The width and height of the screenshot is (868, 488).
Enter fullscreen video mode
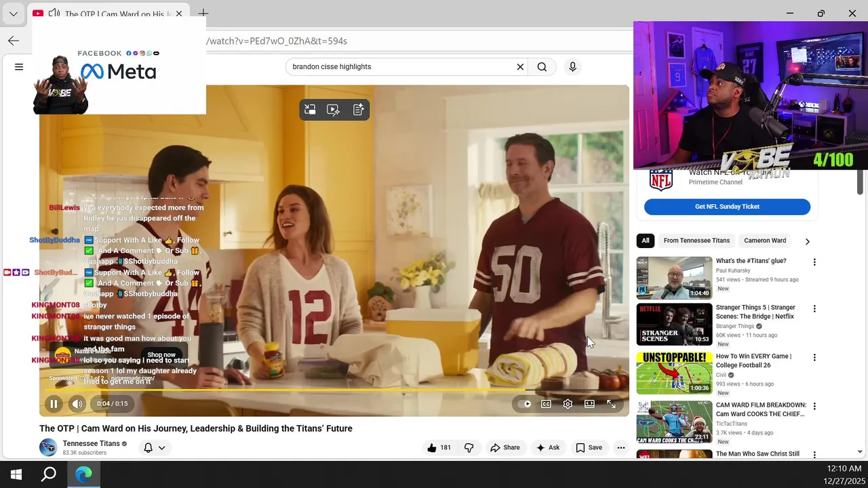tap(611, 404)
